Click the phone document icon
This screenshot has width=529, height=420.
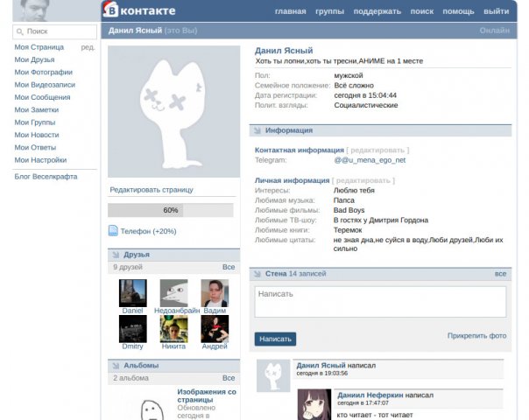click(x=113, y=231)
